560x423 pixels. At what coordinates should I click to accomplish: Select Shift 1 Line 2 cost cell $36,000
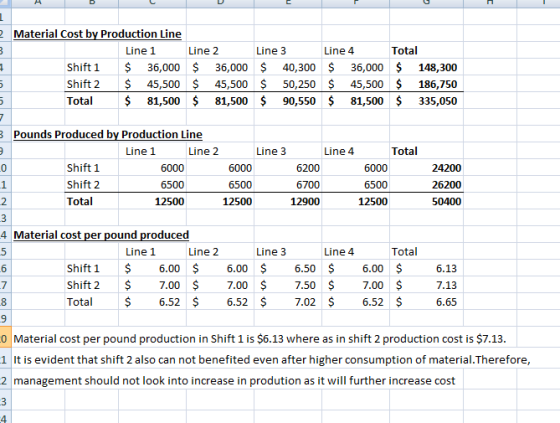point(220,68)
